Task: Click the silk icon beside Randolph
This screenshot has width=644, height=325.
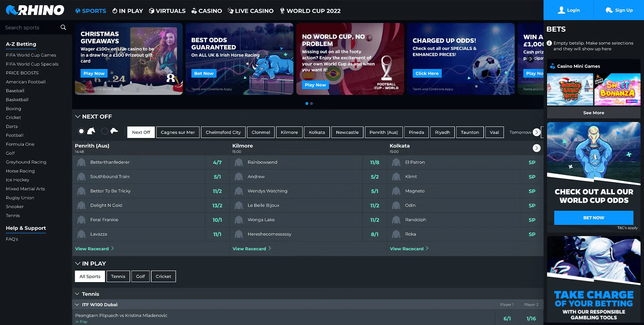Action: 396,220
